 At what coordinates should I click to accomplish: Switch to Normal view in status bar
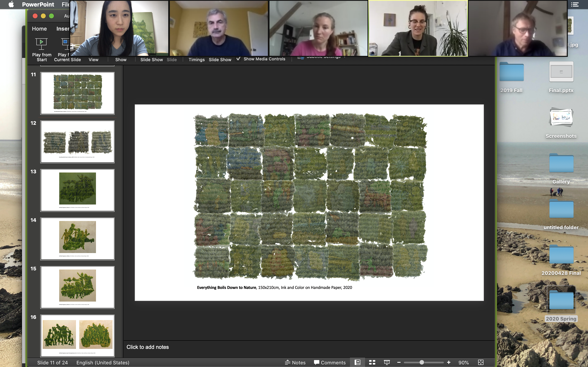coord(357,362)
